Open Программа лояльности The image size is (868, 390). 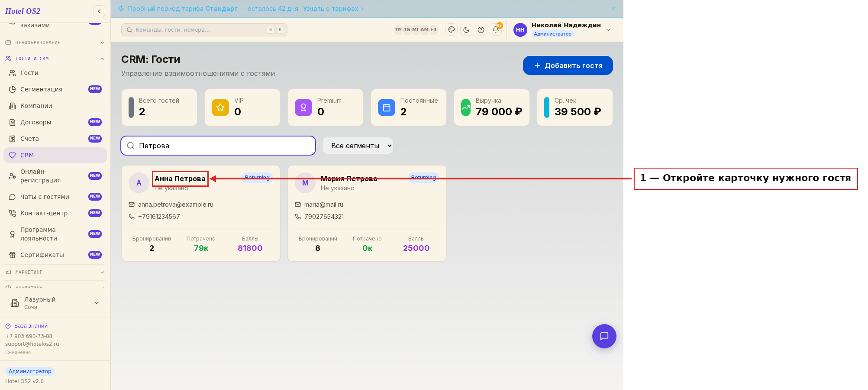55,234
